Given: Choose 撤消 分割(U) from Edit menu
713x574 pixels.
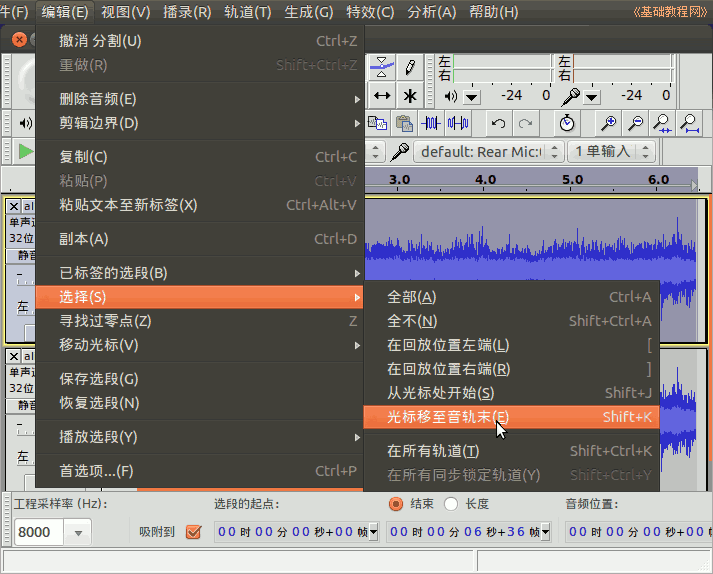Looking at the screenshot, I should point(200,41).
